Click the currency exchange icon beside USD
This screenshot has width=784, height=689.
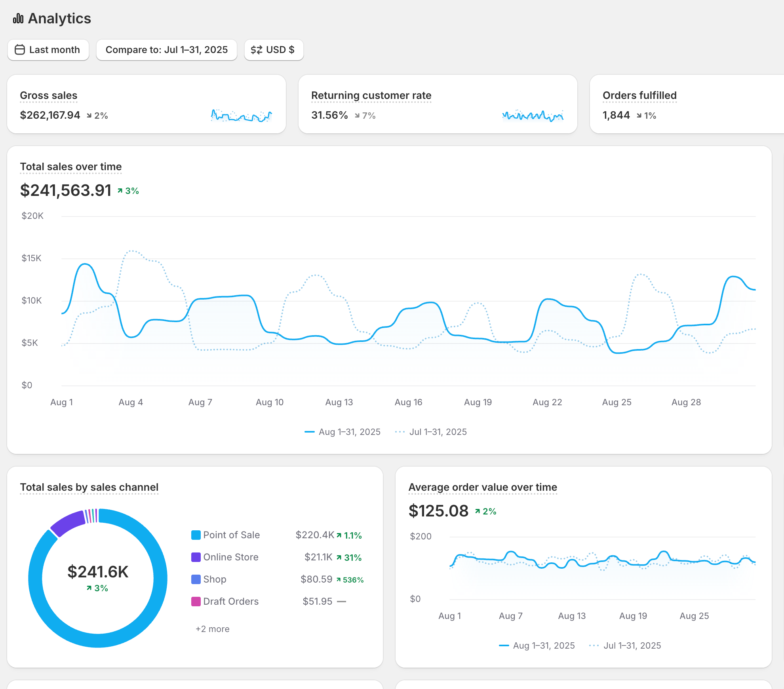(256, 50)
